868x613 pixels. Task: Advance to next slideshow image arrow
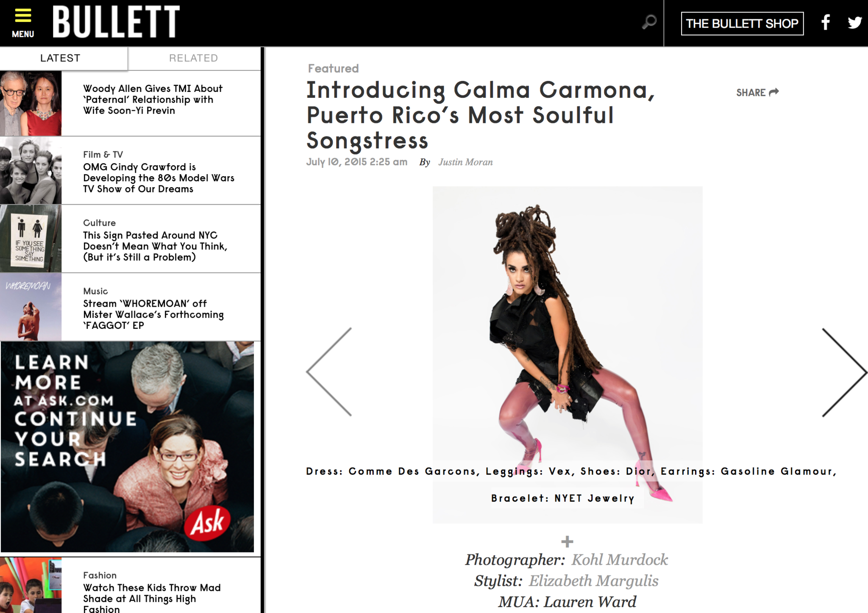(844, 372)
